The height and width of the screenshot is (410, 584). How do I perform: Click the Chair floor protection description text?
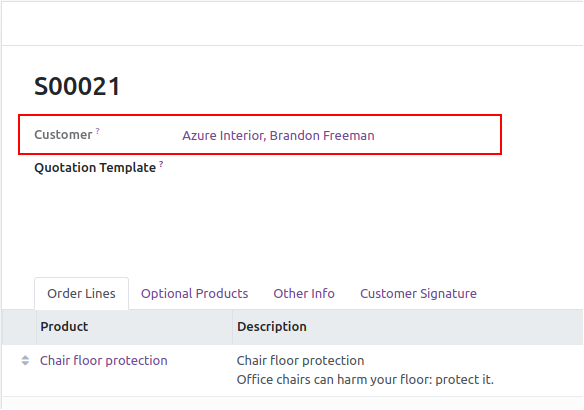300,360
